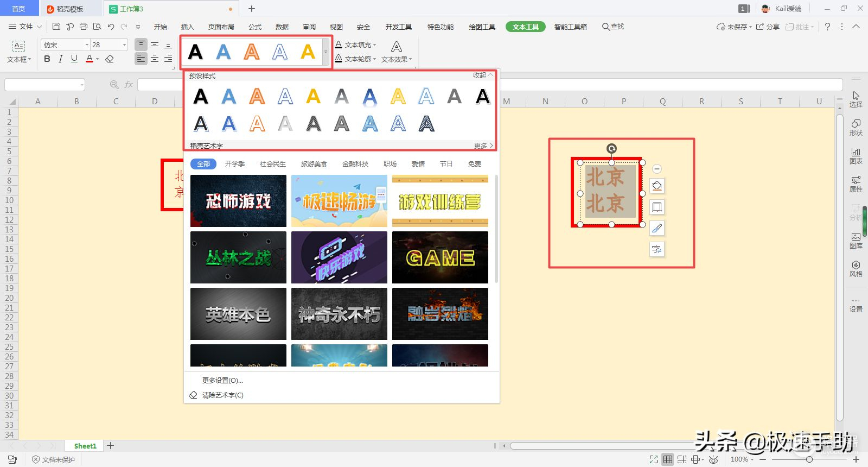
Task: Click the brush style icon beside textbox
Action: point(657,229)
